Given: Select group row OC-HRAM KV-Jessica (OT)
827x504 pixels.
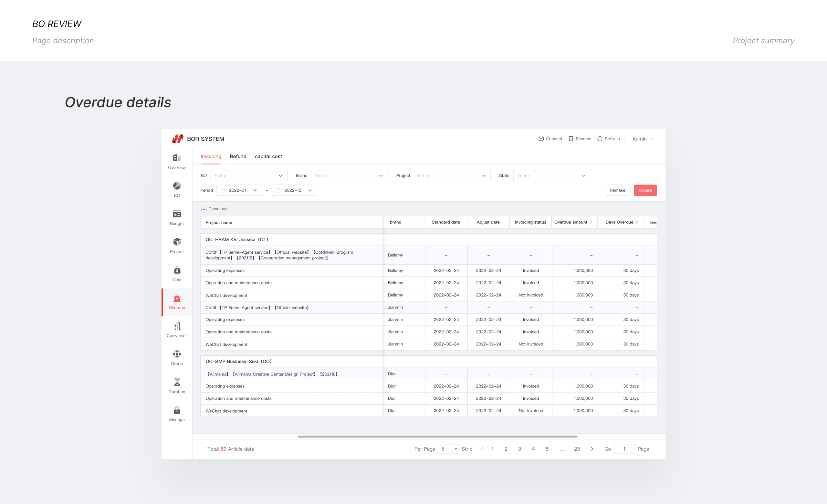Looking at the screenshot, I should 429,240.
